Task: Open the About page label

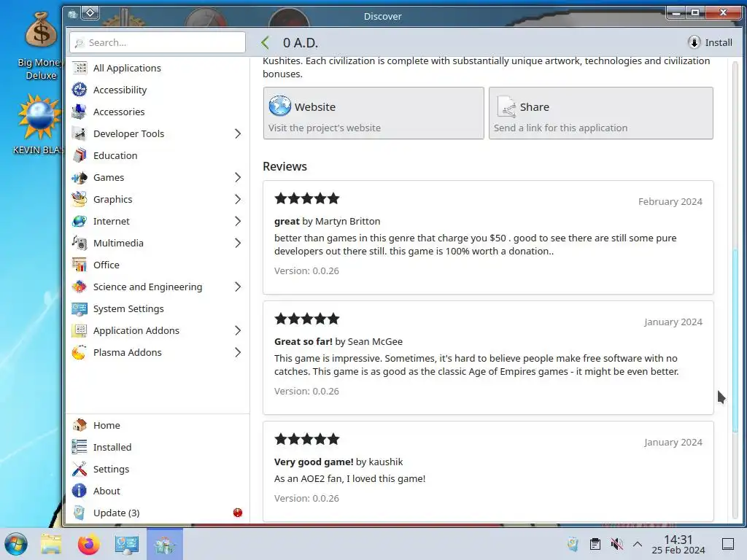Action: pos(107,491)
